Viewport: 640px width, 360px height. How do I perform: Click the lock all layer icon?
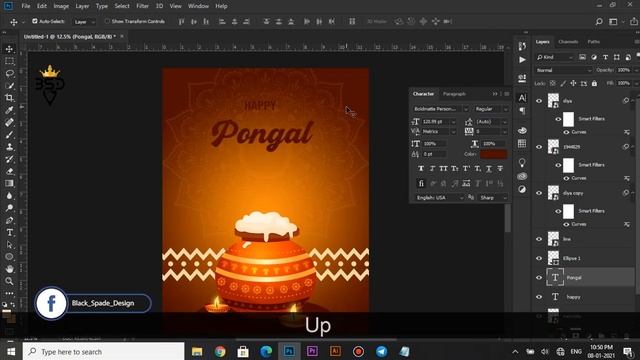pos(594,83)
